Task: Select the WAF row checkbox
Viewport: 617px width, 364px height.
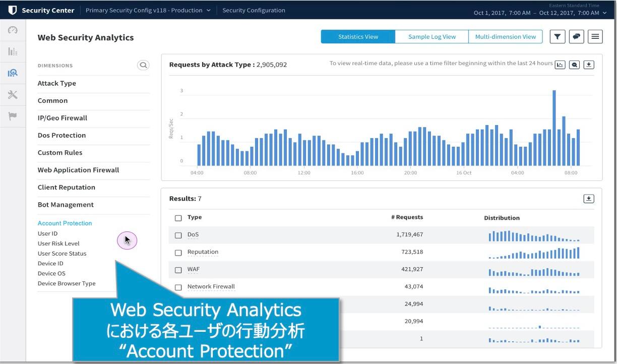Action: pos(178,270)
